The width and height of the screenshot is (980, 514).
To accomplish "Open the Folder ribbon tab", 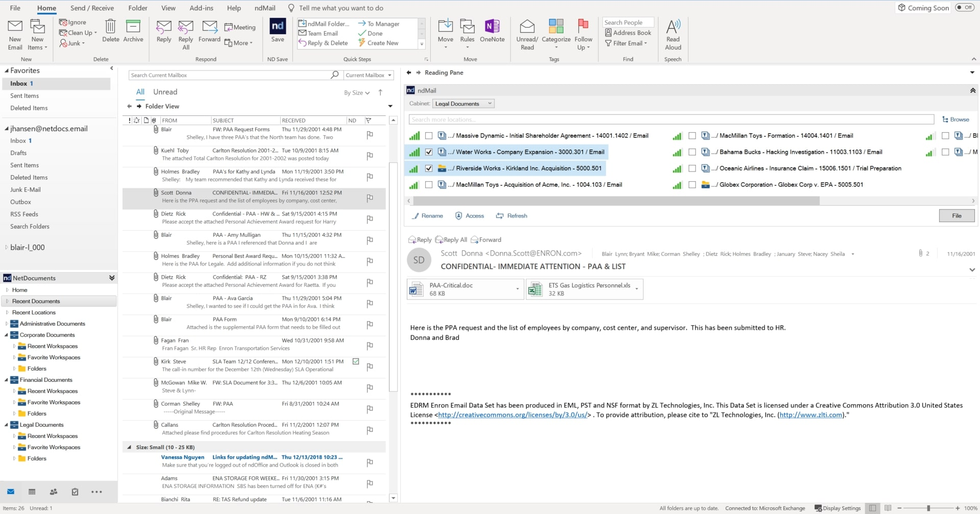I will [138, 8].
